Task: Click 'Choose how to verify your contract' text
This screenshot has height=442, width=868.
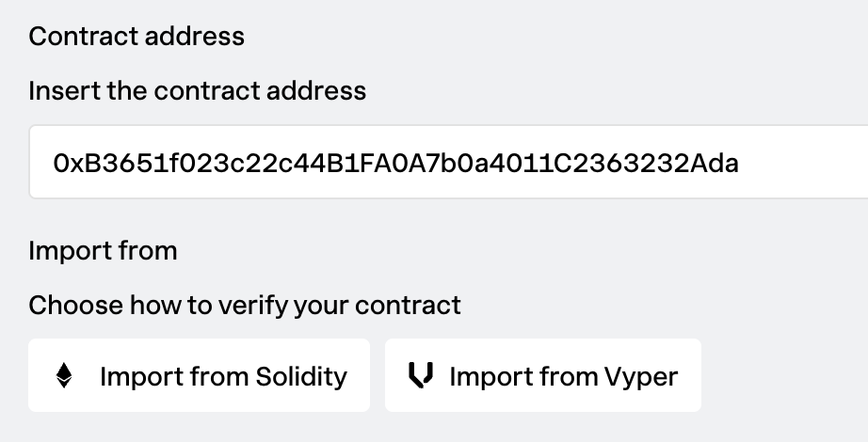Action: click(245, 306)
